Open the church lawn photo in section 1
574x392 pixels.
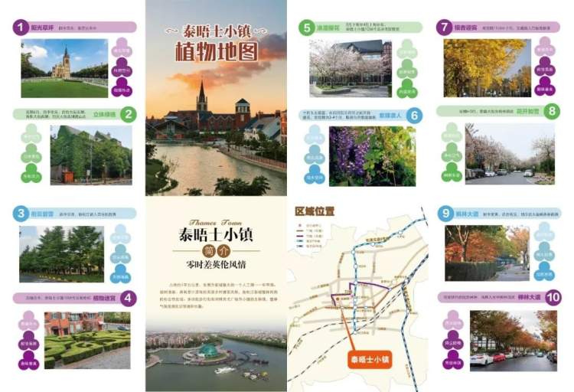[64, 68]
